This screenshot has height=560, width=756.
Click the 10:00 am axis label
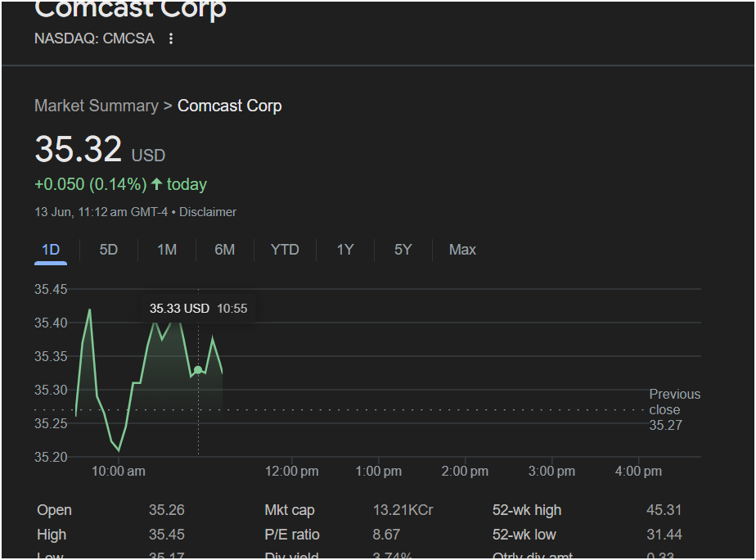point(119,472)
